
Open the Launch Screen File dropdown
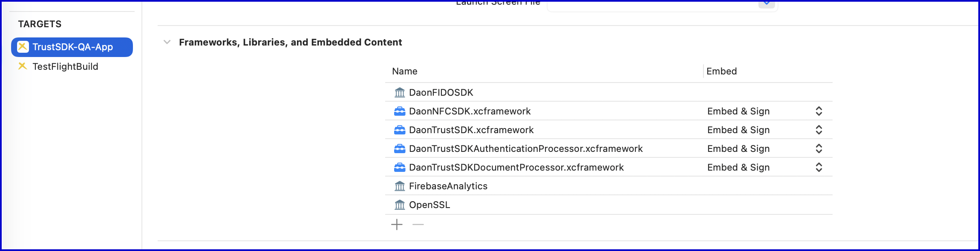coord(766,3)
